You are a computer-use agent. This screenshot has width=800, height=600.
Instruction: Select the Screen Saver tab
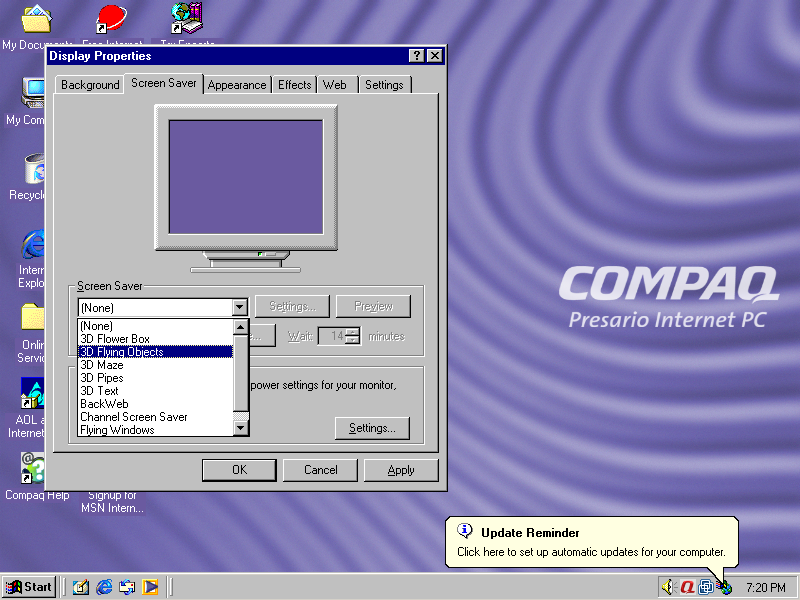click(x=163, y=83)
